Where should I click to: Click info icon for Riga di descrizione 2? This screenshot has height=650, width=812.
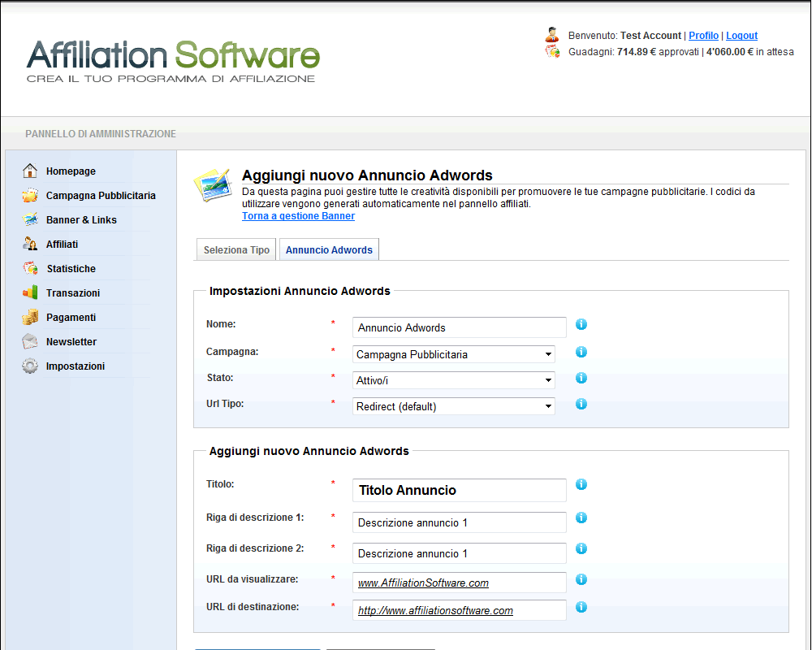[581, 548]
